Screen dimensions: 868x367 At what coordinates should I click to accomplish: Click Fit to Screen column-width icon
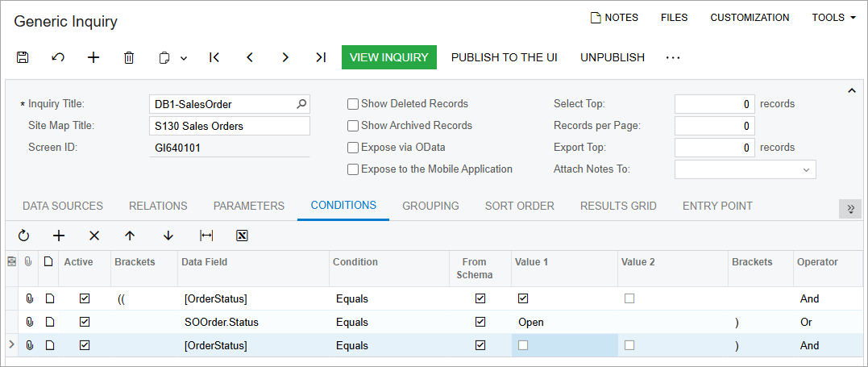[x=206, y=236]
